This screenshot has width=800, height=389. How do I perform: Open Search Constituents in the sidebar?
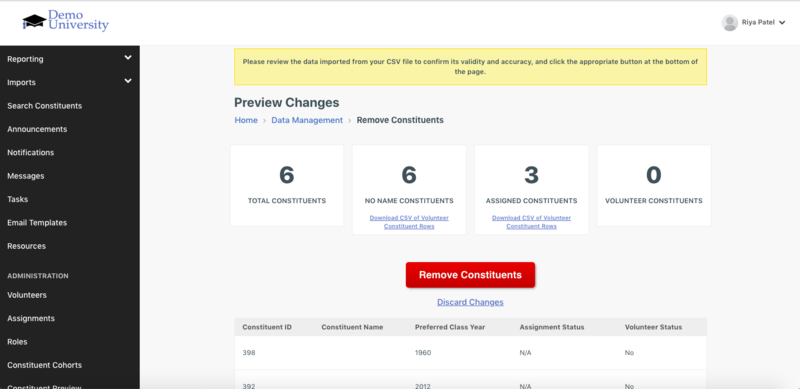pos(44,106)
